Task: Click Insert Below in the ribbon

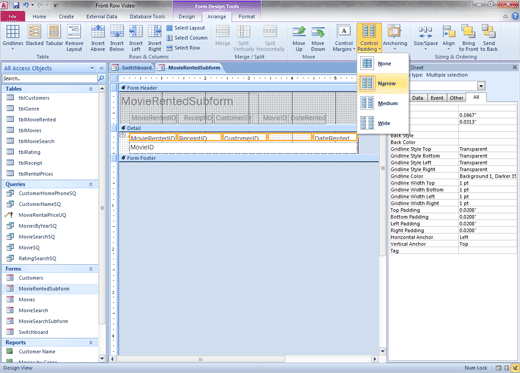Action: point(117,38)
